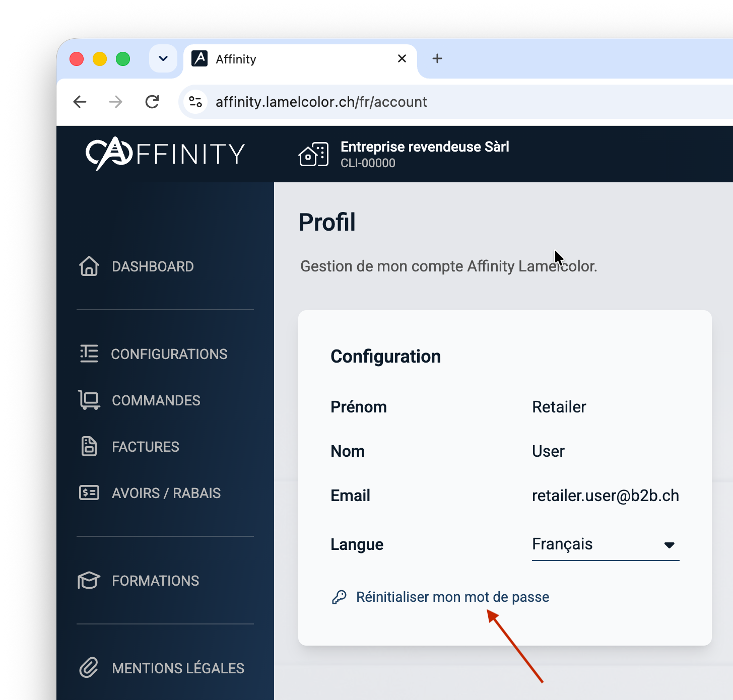Viewport: 733px width, 700px height.
Task: Open the Langue dropdown showing Français
Action: tap(606, 545)
